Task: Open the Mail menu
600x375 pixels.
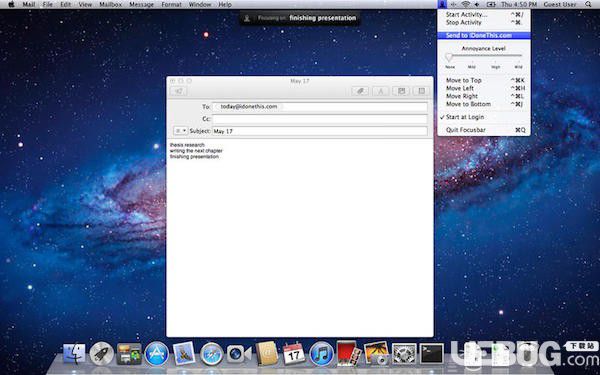Action: pos(29,5)
